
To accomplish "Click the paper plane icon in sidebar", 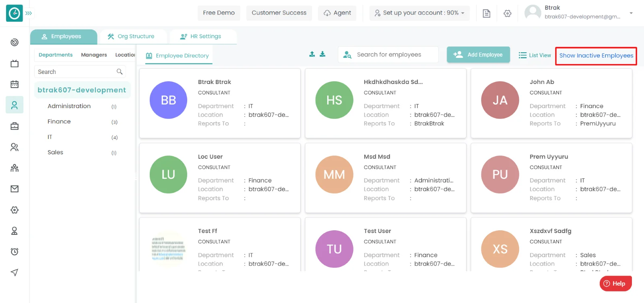I will tap(14, 272).
